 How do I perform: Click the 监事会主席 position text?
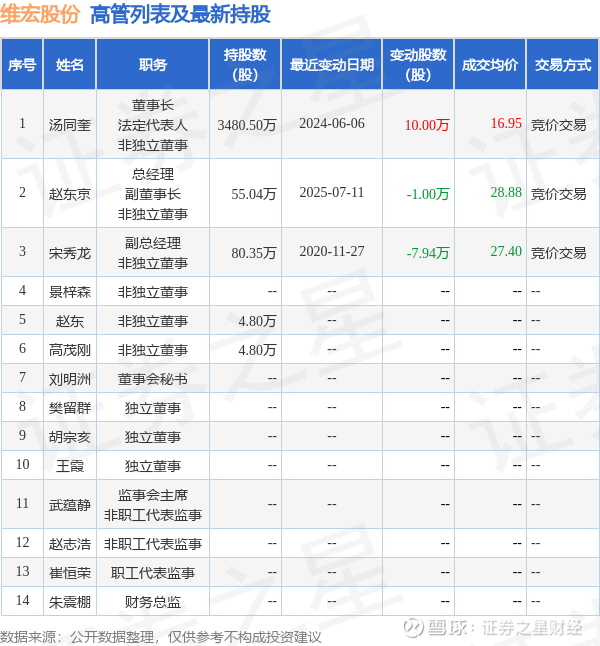click(x=152, y=495)
